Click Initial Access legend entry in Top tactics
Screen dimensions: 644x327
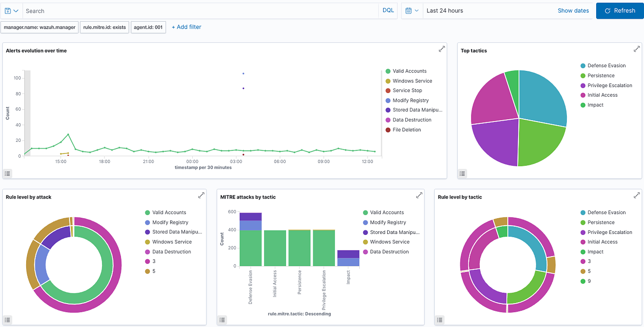pyautogui.click(x=599, y=95)
